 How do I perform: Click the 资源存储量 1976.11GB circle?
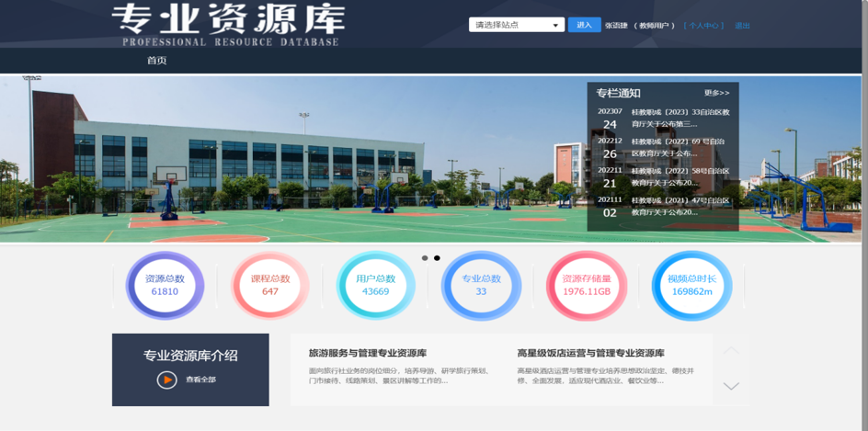pyautogui.click(x=587, y=286)
